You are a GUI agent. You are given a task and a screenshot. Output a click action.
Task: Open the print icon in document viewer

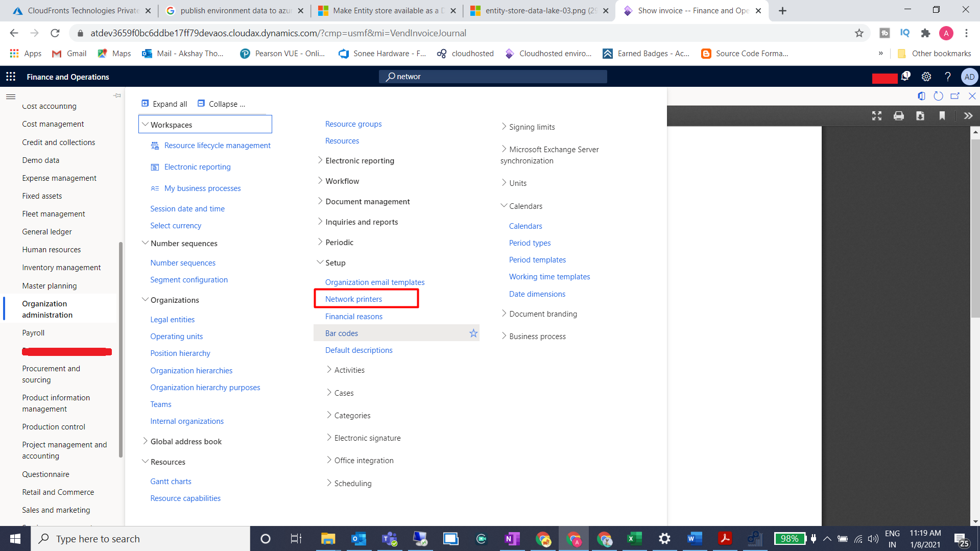click(x=898, y=116)
